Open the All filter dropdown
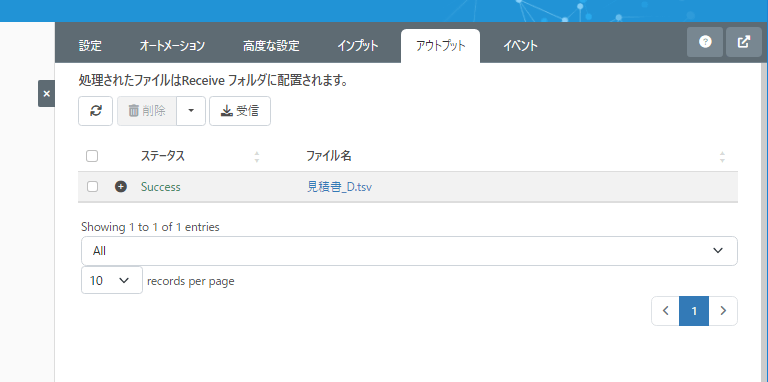Viewport: 768px width, 382px height. [x=409, y=251]
